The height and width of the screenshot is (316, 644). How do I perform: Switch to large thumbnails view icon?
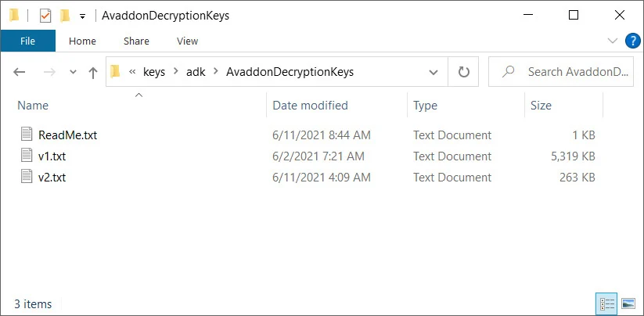click(x=628, y=304)
